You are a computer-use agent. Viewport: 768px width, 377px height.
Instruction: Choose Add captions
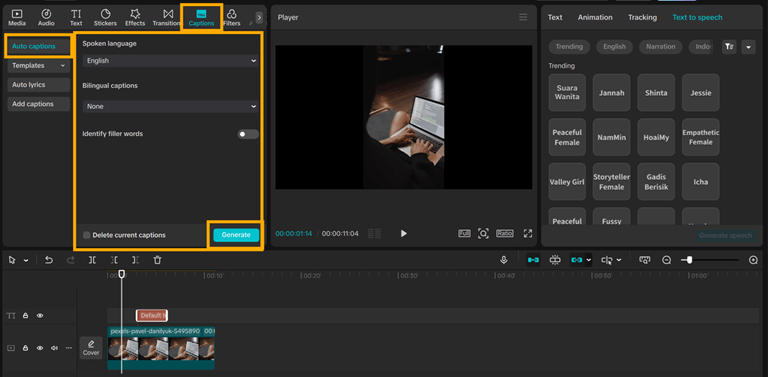point(39,104)
